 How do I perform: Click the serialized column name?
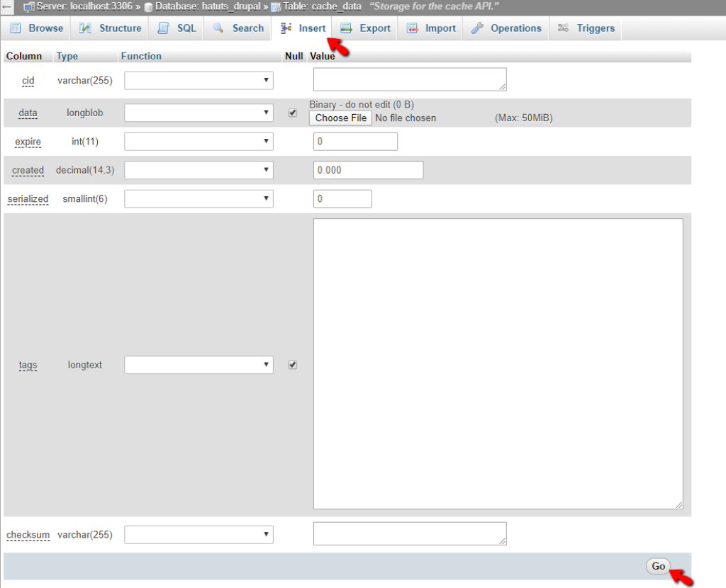[x=28, y=199]
